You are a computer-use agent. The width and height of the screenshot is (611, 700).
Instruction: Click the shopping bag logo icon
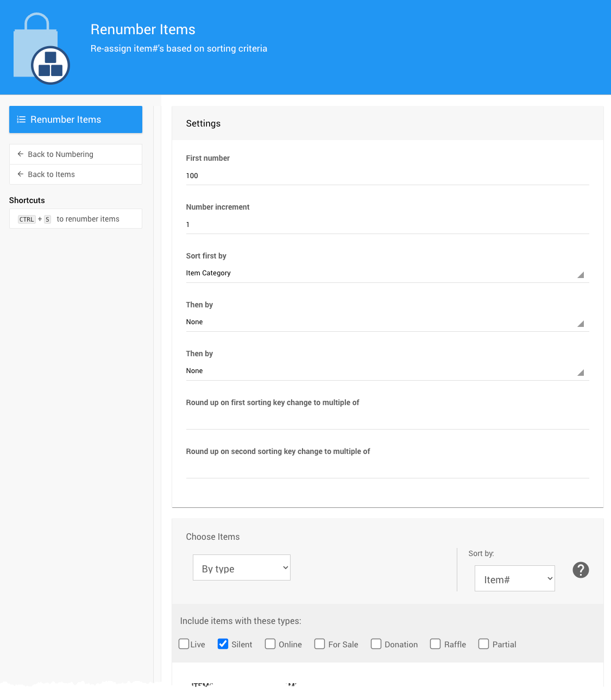[41, 49]
